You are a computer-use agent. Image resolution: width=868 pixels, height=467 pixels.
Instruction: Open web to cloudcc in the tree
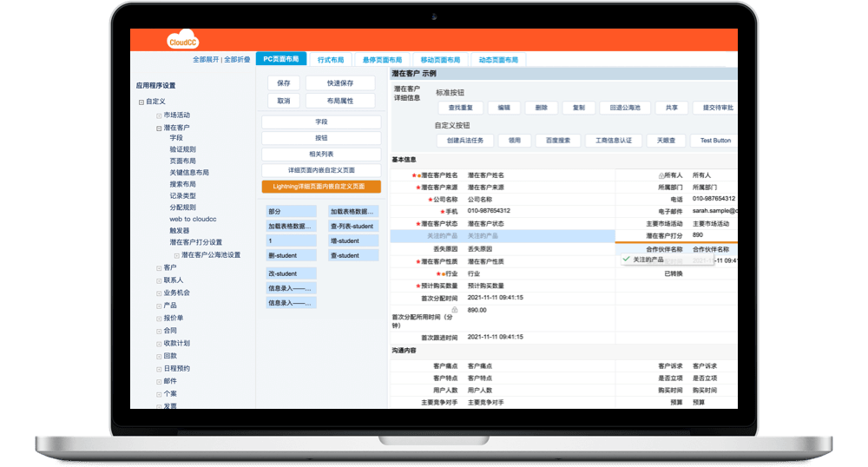(193, 219)
